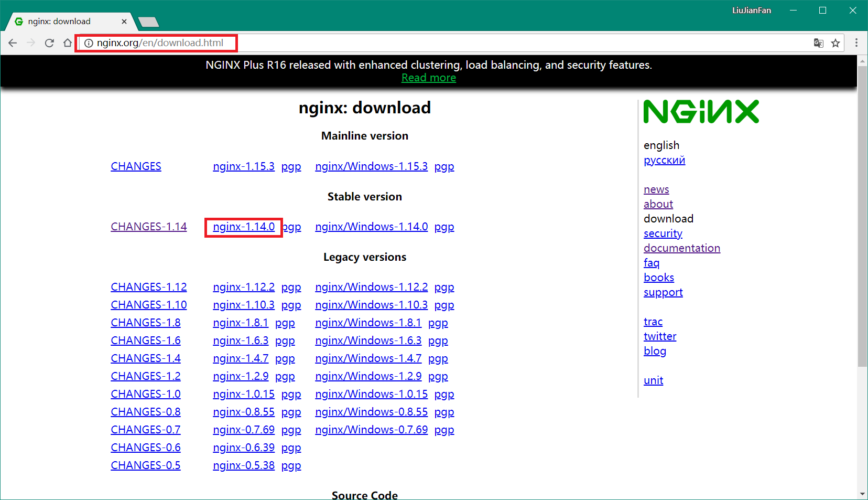Open CHANGES-1.2 link
Viewport: 868px width, 500px height.
point(146,376)
